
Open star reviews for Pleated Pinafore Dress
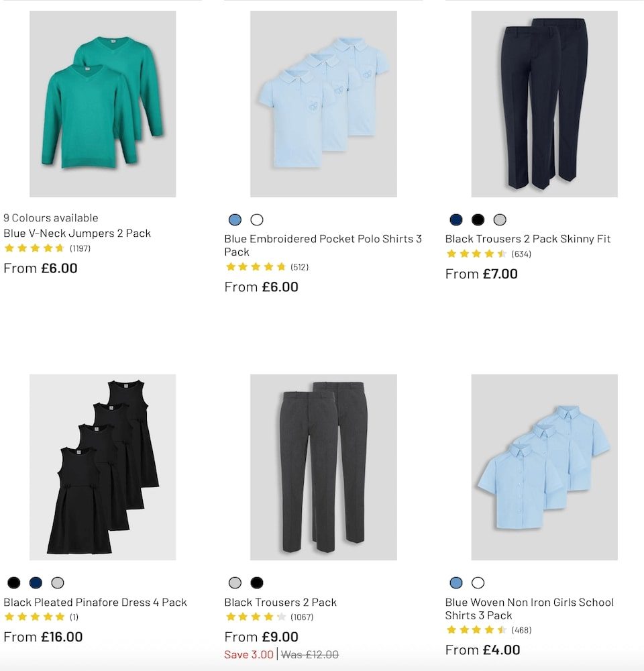pos(34,617)
